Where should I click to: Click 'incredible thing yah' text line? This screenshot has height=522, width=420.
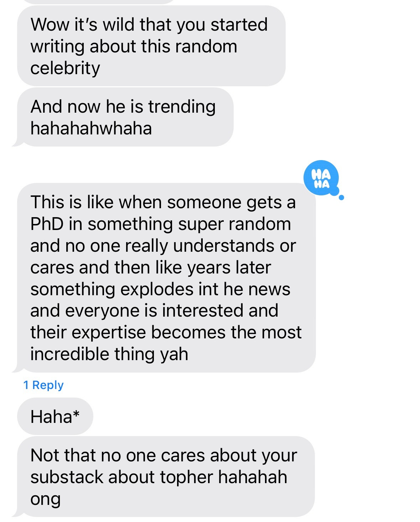109,354
